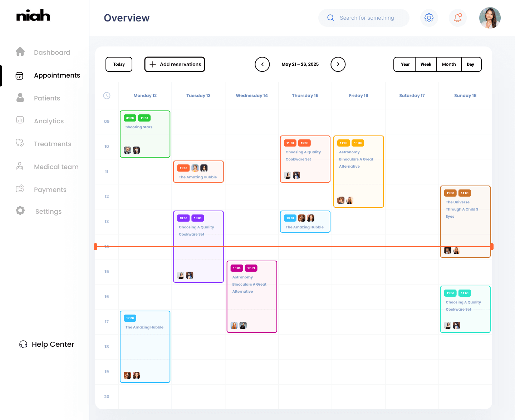Switch calendar to Day view

tap(471, 64)
